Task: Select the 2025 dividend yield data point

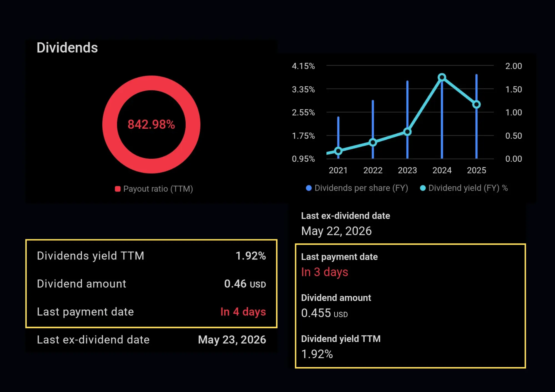Action: tap(476, 105)
